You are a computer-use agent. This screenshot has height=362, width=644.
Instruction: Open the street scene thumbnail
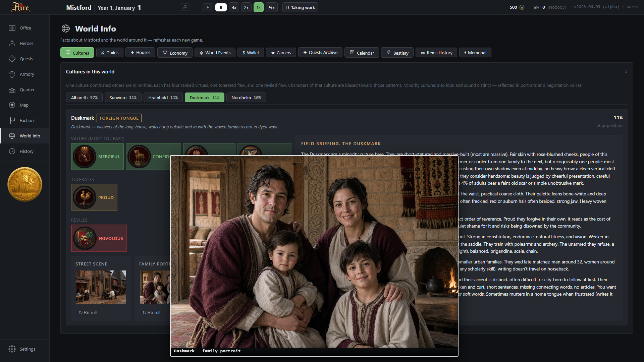[x=101, y=287]
